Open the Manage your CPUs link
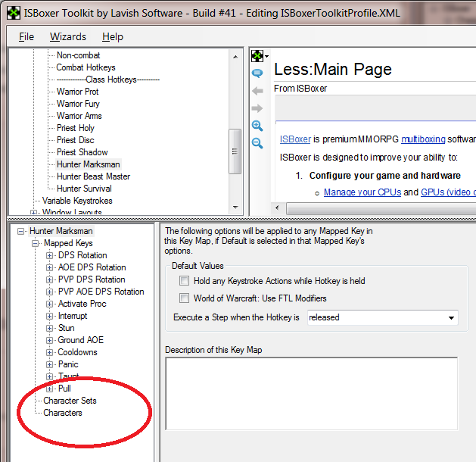This screenshot has height=462, width=476. click(x=362, y=192)
